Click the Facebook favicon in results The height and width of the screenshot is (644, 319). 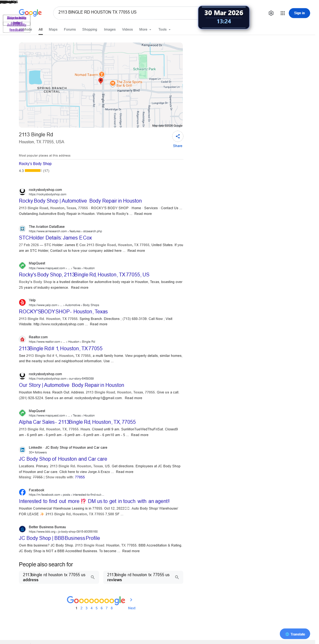(22, 492)
